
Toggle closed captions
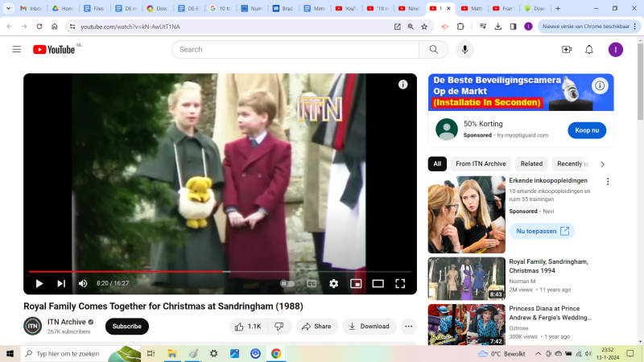point(312,283)
